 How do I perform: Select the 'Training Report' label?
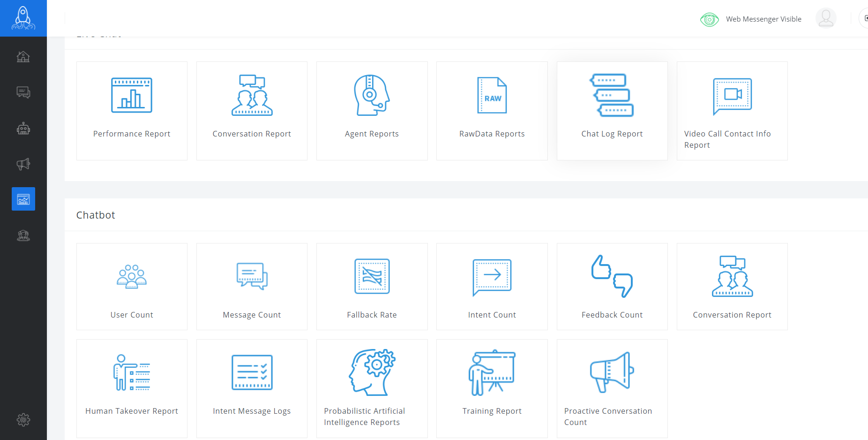click(x=492, y=411)
